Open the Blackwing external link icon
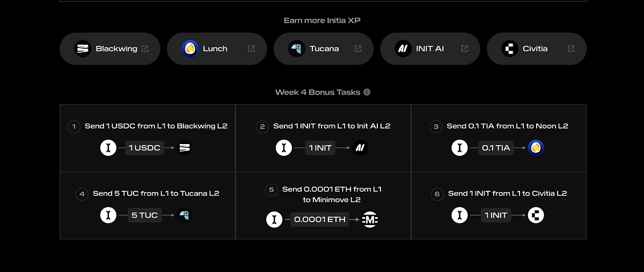644x272 pixels. (x=145, y=48)
